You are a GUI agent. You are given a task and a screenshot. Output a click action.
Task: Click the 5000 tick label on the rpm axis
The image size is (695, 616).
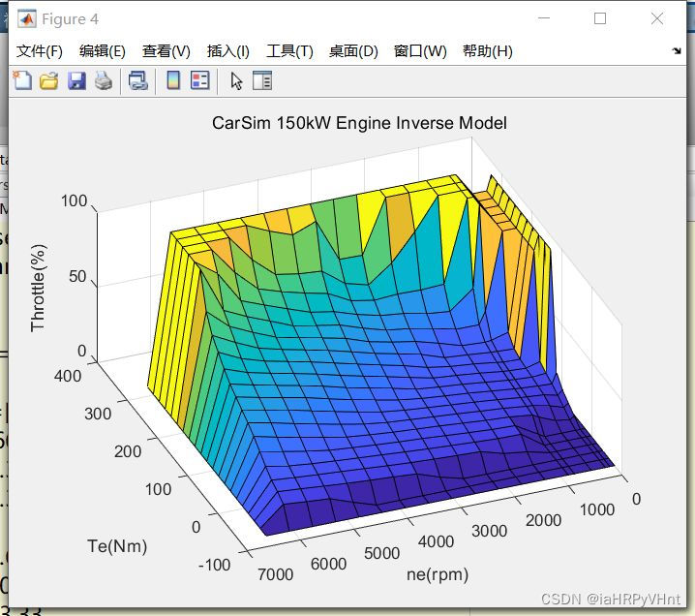pos(382,553)
